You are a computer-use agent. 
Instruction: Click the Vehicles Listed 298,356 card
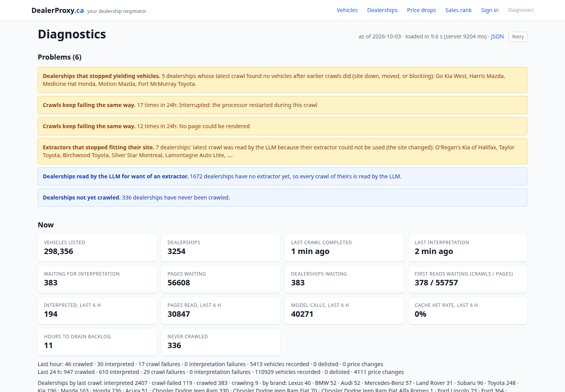[x=97, y=248]
